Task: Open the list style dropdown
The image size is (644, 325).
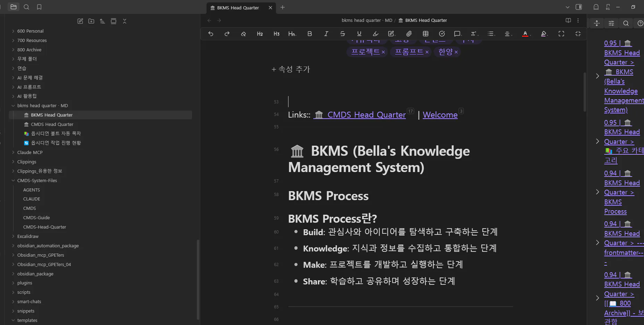Action: pos(491,34)
